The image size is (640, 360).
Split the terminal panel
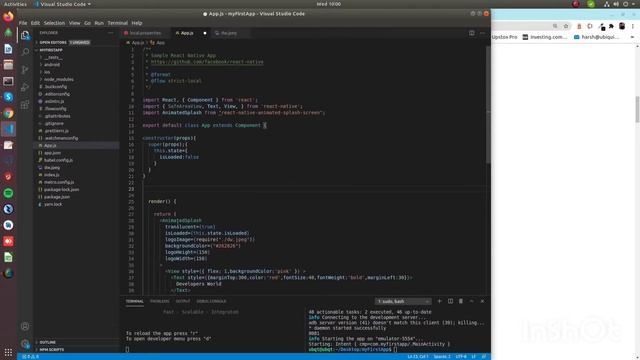(x=450, y=301)
